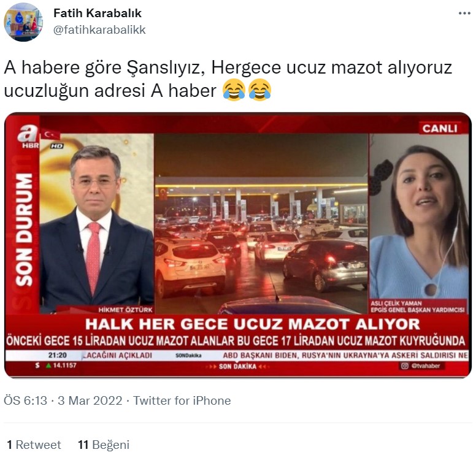Open the three-dot more options menu
476x455 pixels.
(x=464, y=13)
